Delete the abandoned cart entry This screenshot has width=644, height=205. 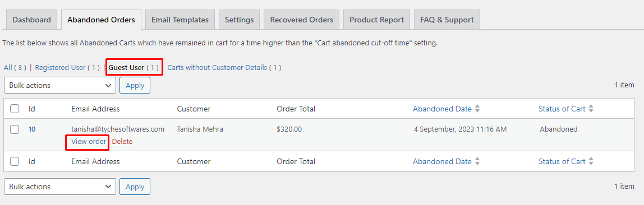[x=122, y=142]
